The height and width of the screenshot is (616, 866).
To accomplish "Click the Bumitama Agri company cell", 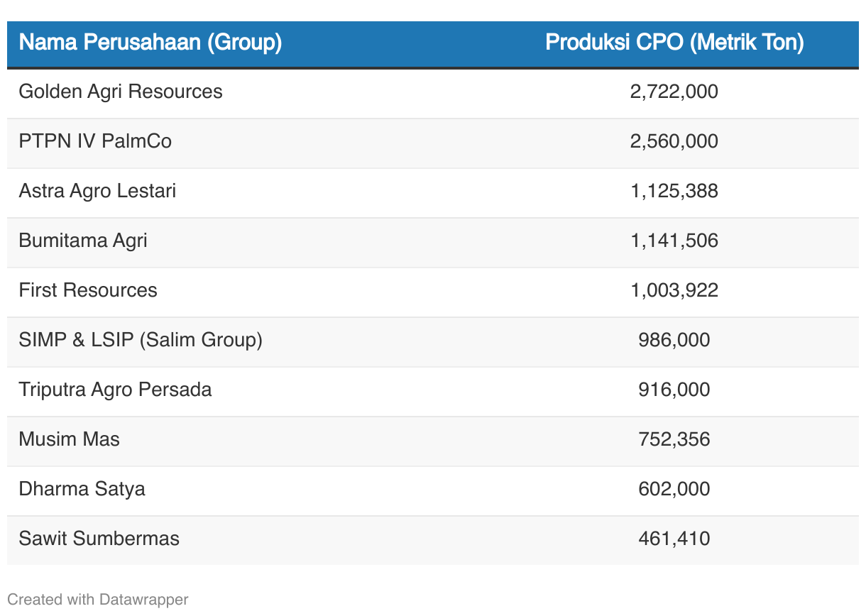I will coord(83,241).
